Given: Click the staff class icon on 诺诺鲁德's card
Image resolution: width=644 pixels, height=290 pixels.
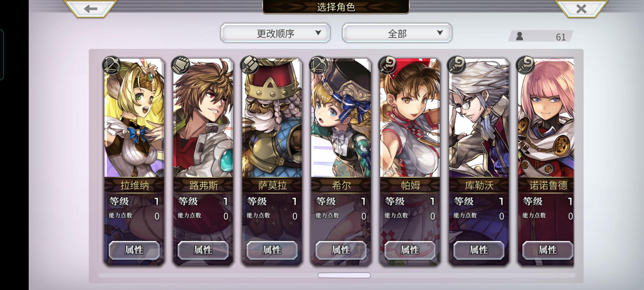Looking at the screenshot, I should (525, 65).
